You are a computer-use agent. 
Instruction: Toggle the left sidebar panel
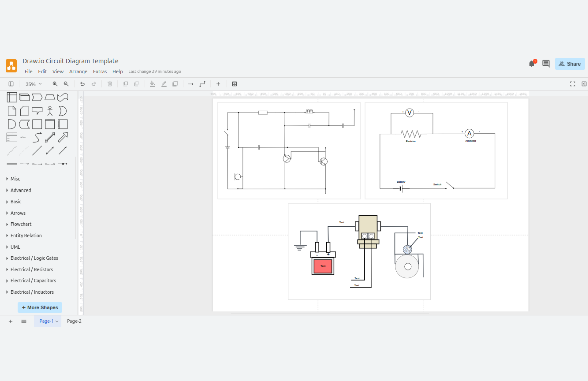click(11, 84)
